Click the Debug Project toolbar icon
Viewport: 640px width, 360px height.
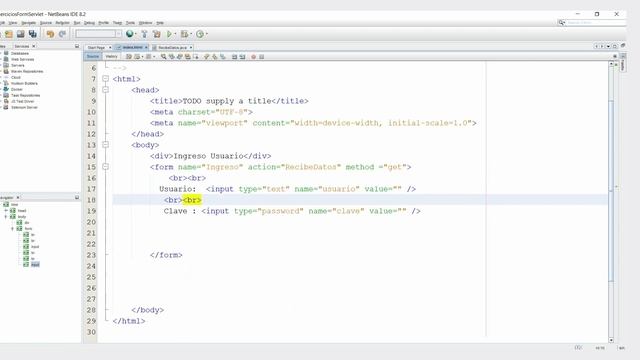(184, 34)
